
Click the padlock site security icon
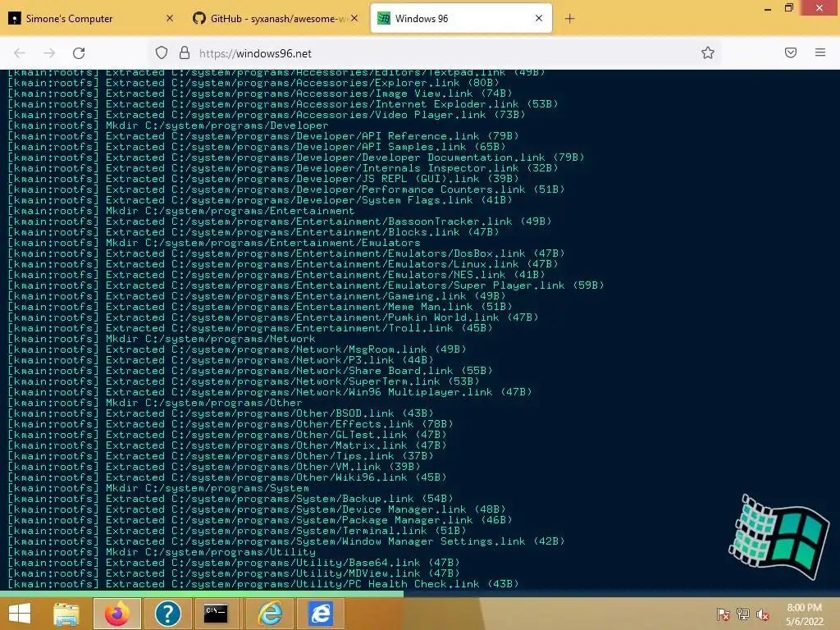click(x=185, y=52)
